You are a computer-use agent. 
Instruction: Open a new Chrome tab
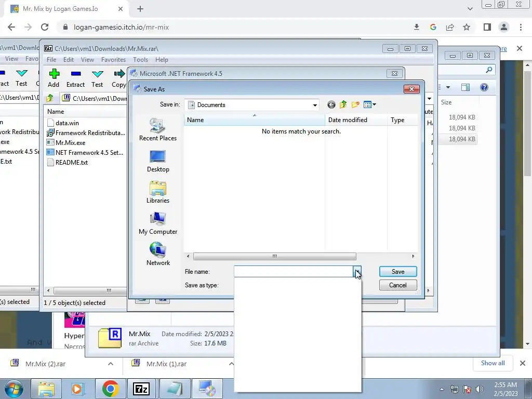click(140, 9)
